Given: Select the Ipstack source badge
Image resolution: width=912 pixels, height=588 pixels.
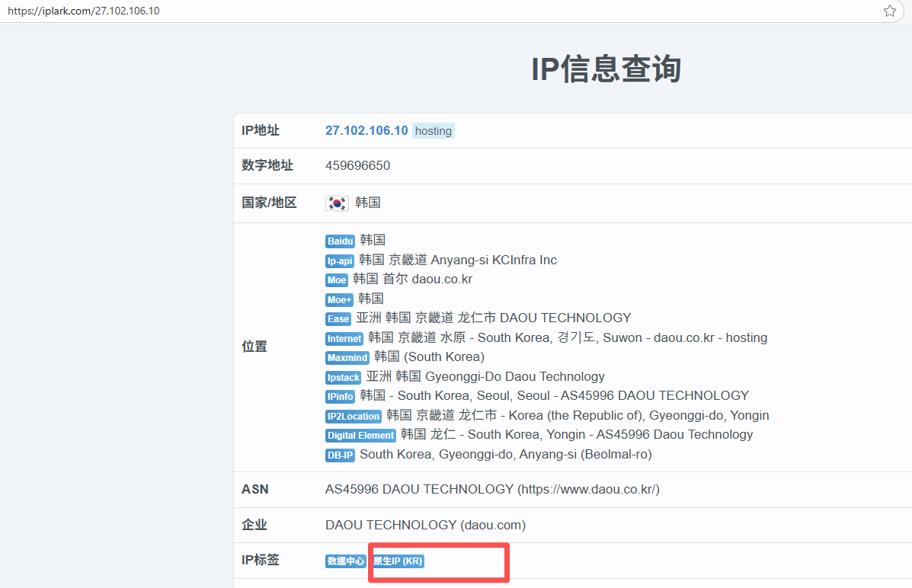Looking at the screenshot, I should pos(343,377).
